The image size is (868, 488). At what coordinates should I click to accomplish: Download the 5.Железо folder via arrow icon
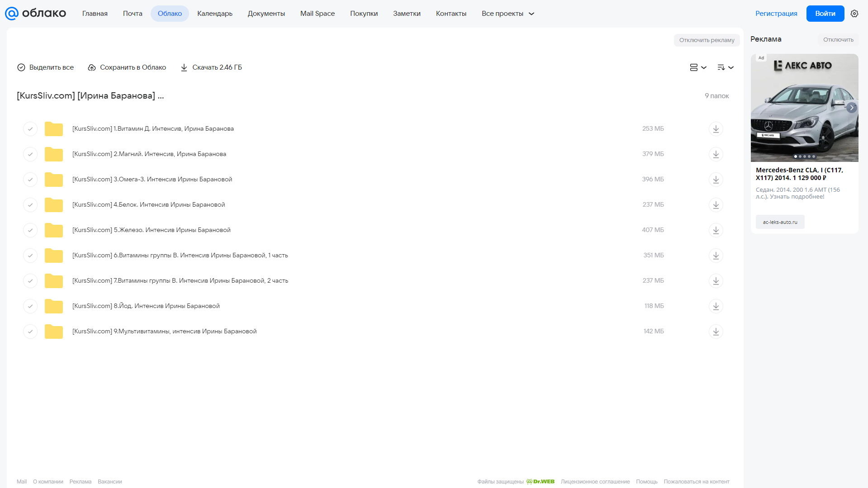(x=716, y=230)
